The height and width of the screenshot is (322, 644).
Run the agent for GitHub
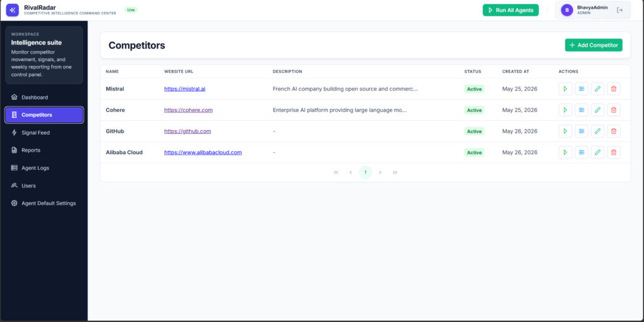pos(565,131)
